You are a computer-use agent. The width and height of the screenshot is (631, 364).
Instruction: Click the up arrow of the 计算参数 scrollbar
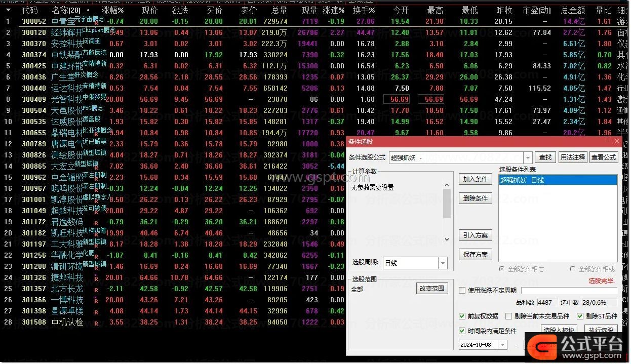click(447, 185)
